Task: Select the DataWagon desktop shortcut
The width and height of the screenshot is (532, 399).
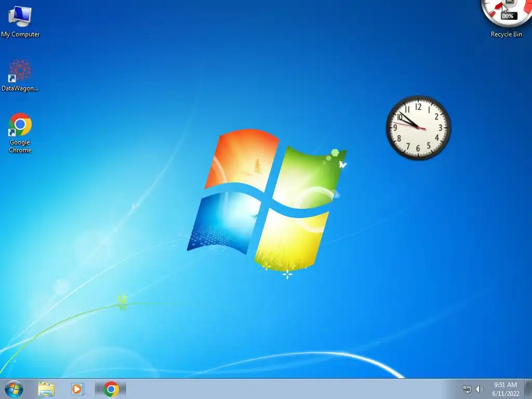Action: pos(20,76)
